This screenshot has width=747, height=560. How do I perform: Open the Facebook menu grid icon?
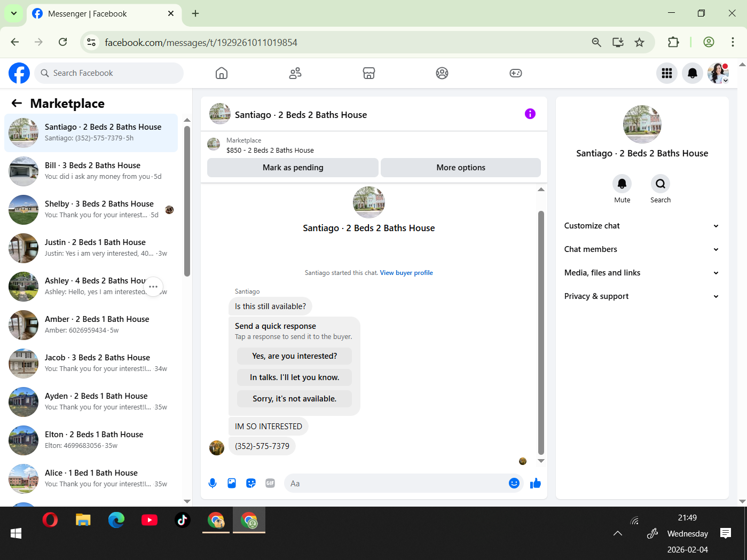pos(667,73)
